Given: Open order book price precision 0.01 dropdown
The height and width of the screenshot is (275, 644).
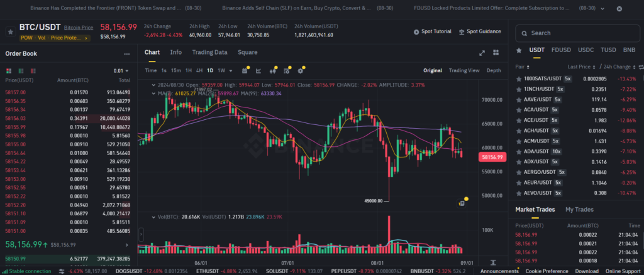Looking at the screenshot, I should (120, 71).
